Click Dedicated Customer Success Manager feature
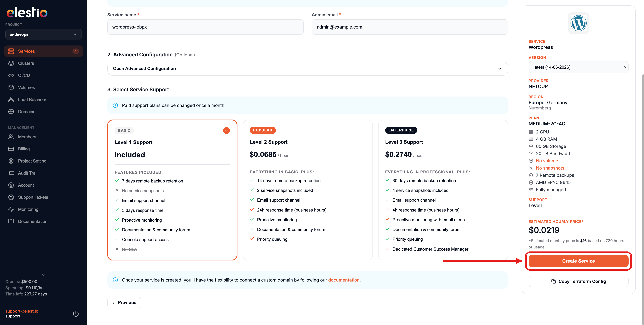 point(430,249)
